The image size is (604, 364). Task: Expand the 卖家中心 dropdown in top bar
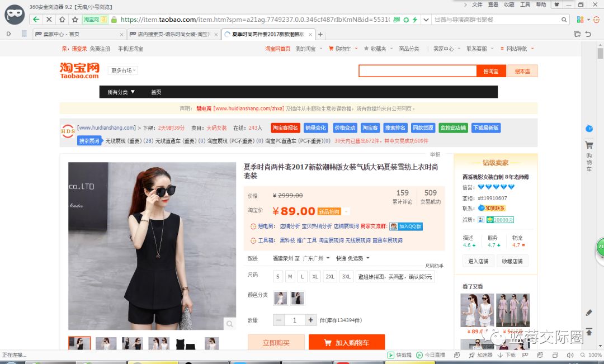click(x=446, y=49)
